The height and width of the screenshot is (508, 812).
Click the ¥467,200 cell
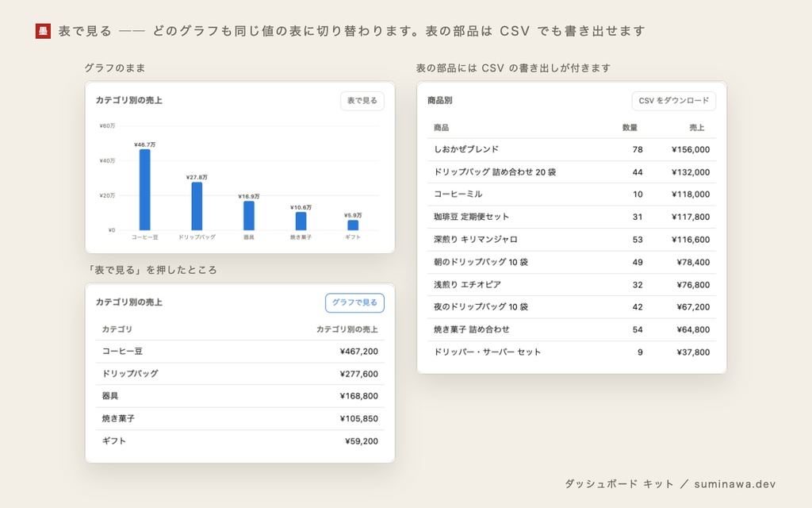[359, 352]
